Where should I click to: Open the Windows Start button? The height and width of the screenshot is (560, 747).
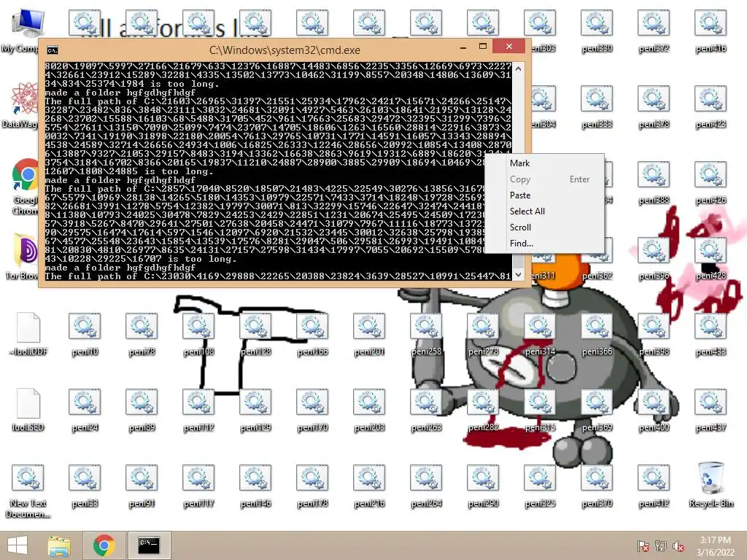18,545
